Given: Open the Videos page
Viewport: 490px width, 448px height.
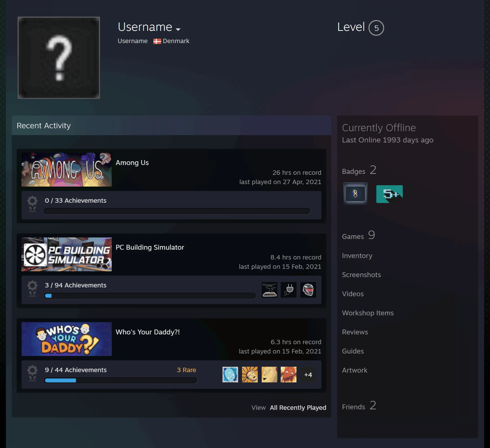Looking at the screenshot, I should (353, 294).
